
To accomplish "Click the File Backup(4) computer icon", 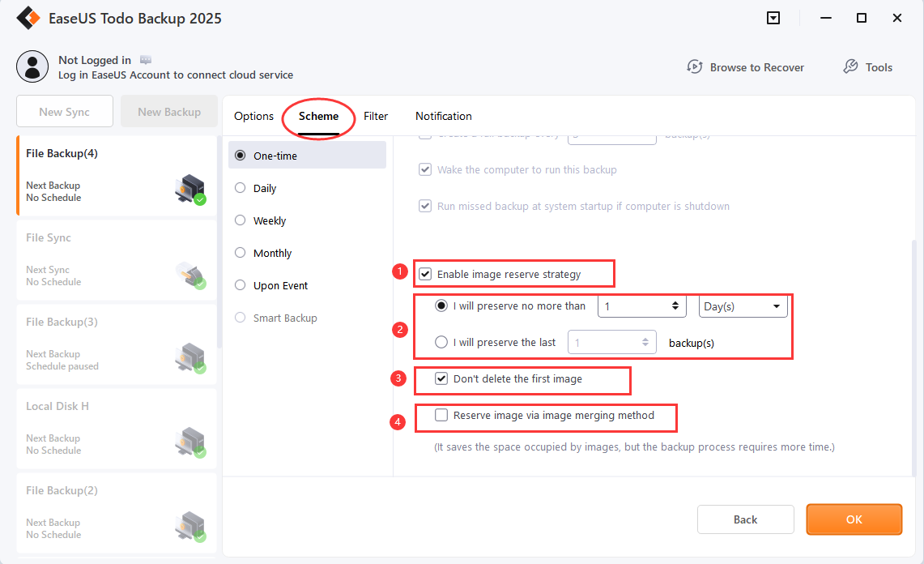I will pos(190,190).
